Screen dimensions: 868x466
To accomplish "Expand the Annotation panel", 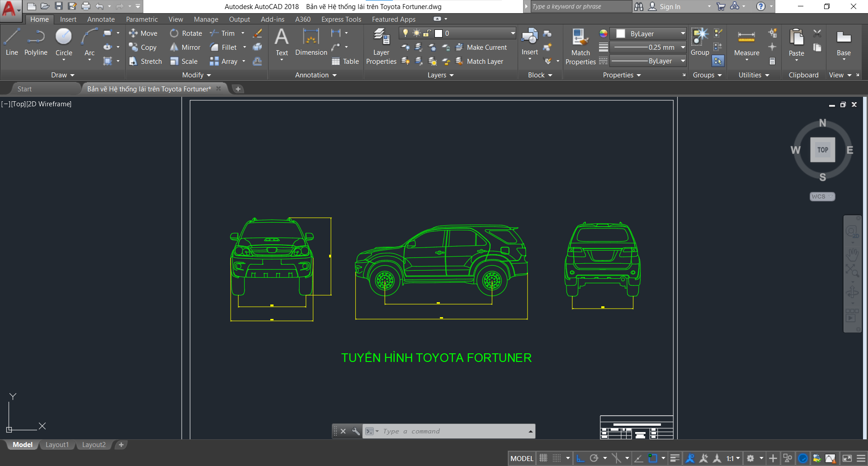I will pyautogui.click(x=316, y=75).
